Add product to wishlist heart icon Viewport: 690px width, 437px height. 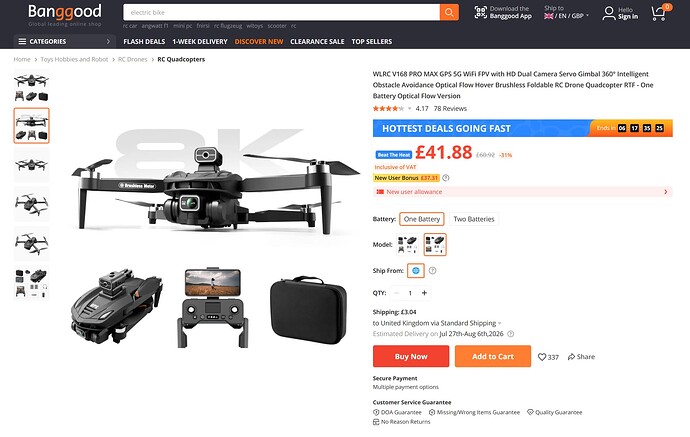coord(542,357)
